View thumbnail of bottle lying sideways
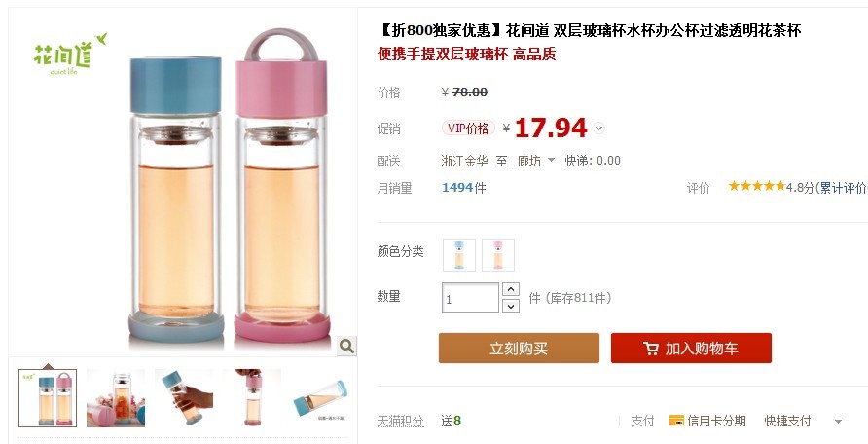Screen dimensions: 868x444 (320, 398)
